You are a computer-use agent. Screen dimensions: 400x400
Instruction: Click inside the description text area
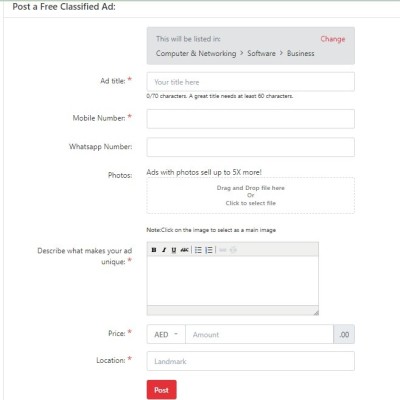coord(233,281)
